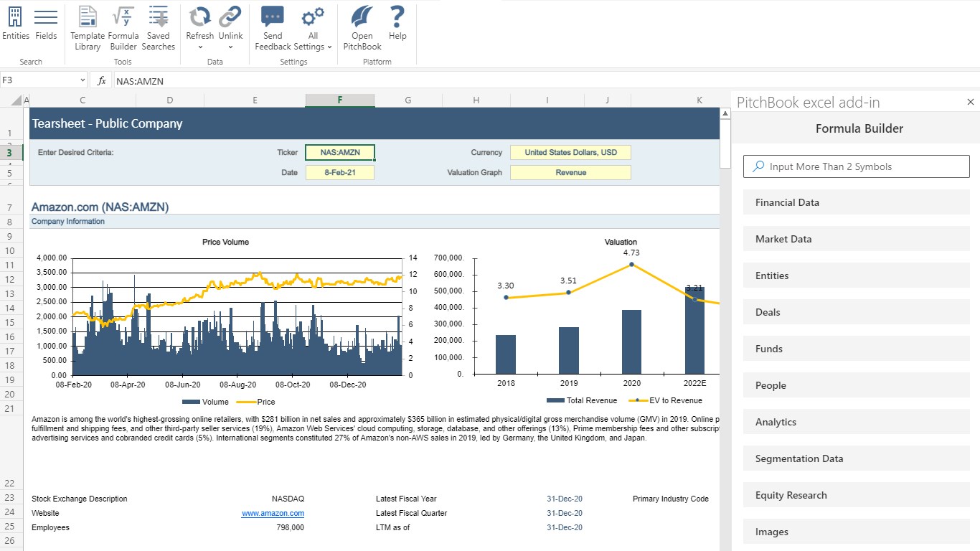Viewport: 980px width, 551px height.
Task: Click the Unlink data icon
Action: pos(230,17)
